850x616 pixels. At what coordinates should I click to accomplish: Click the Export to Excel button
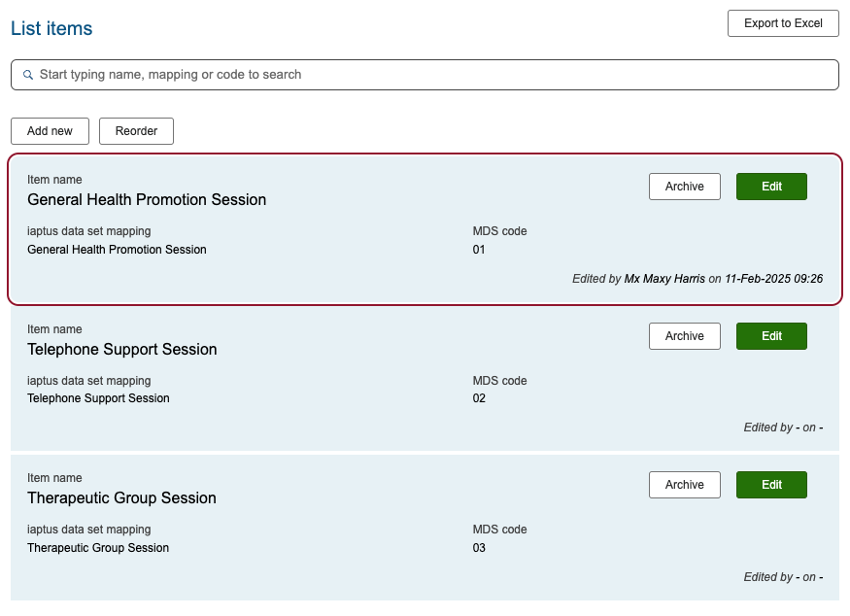(x=783, y=23)
